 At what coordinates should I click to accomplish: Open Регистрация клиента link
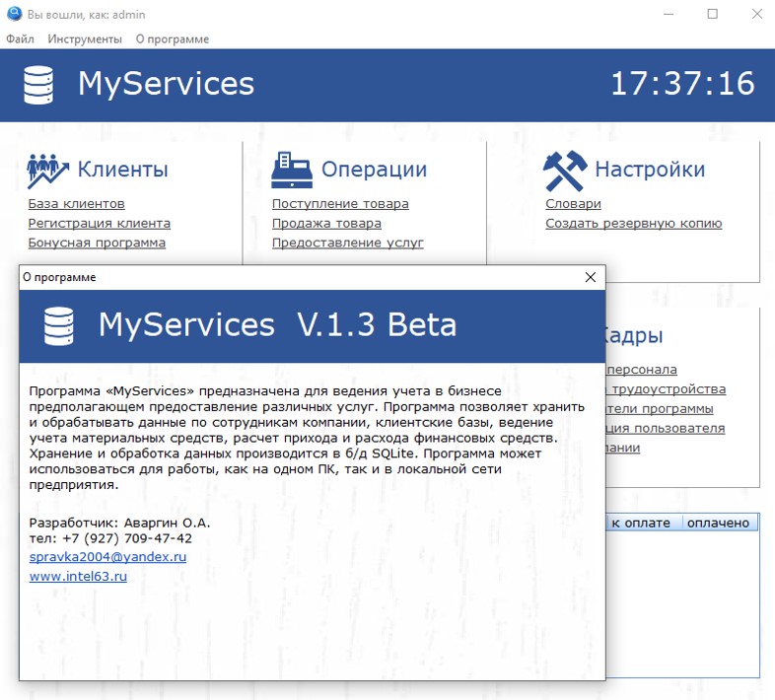pos(99,224)
